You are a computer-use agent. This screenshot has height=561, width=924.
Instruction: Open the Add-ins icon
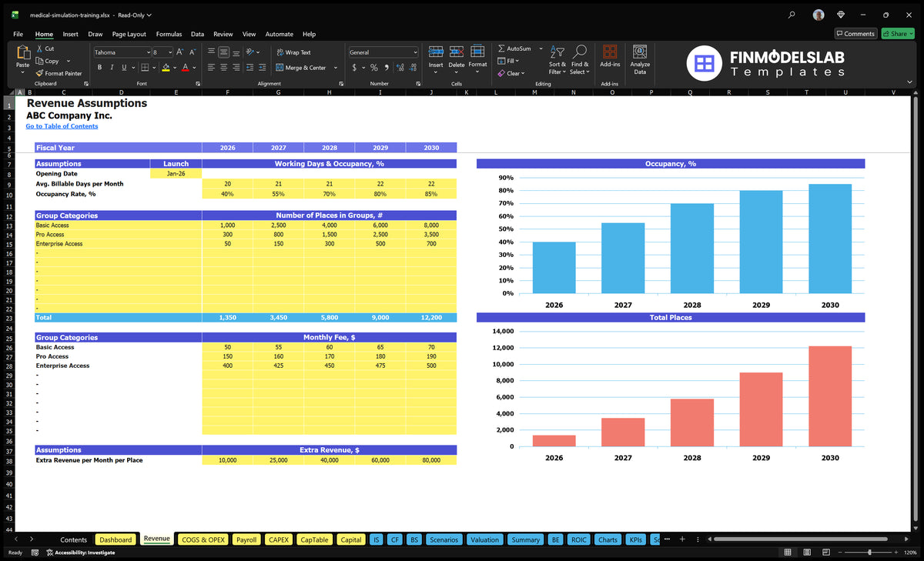click(x=610, y=52)
